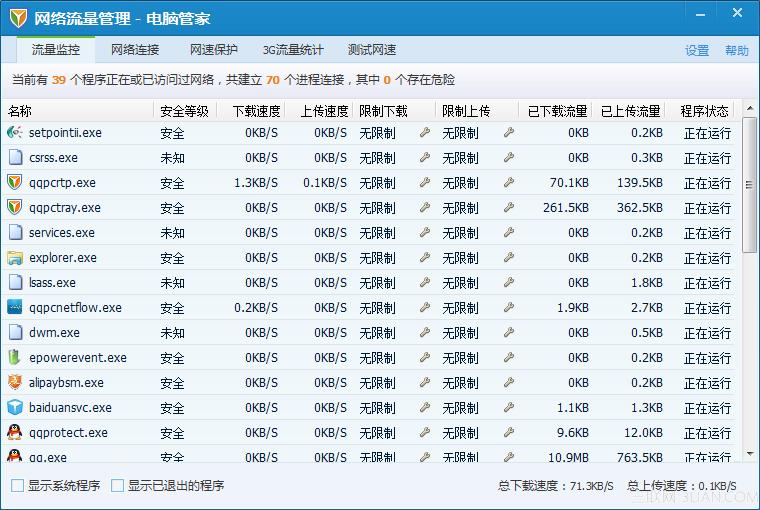Select the qqpcnetflow.exe row name
The image size is (760, 510).
tap(75, 307)
